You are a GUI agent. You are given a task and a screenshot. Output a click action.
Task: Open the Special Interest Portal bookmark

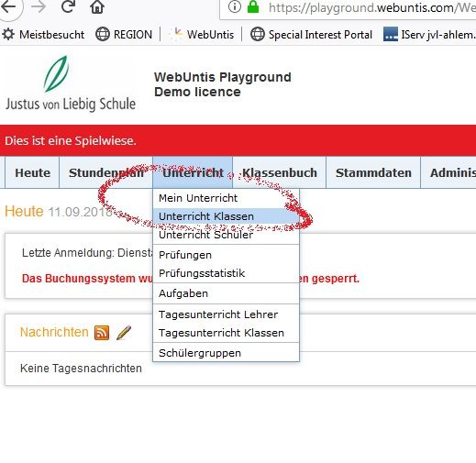click(311, 35)
